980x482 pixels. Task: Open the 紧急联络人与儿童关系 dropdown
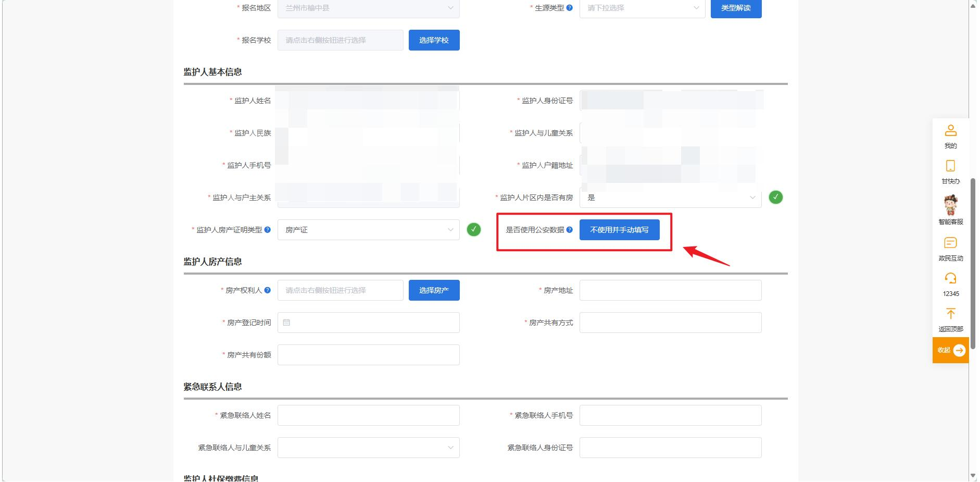point(369,448)
